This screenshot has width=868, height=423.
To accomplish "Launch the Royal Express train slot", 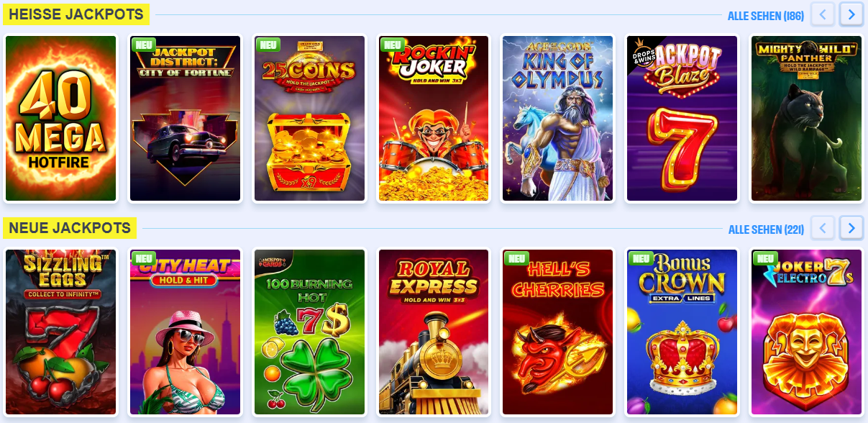I will pos(434,332).
